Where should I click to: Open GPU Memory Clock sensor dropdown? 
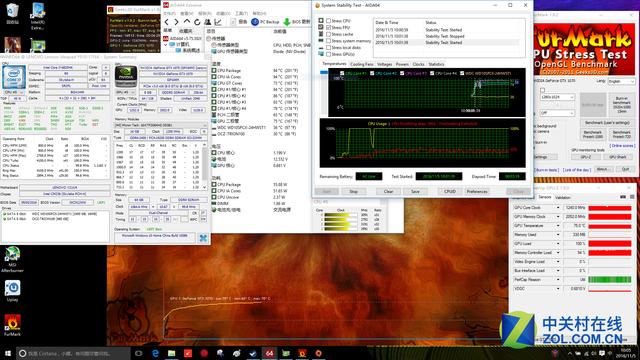click(558, 217)
